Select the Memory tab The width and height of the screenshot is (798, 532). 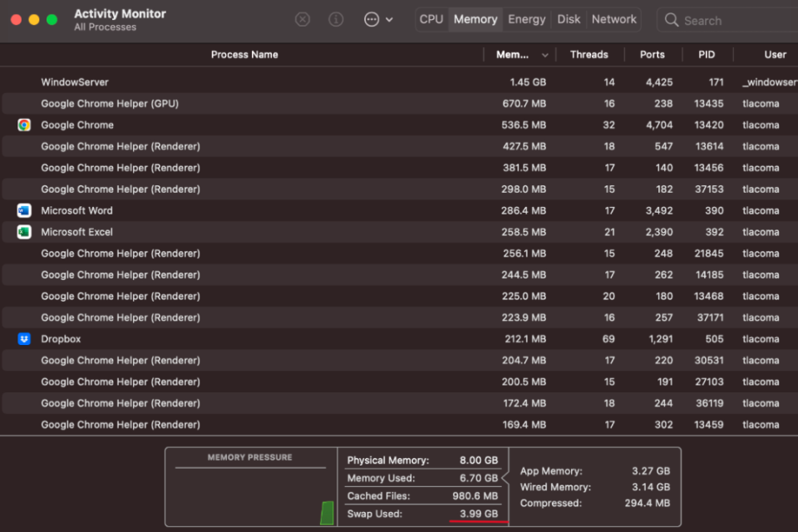pyautogui.click(x=475, y=19)
